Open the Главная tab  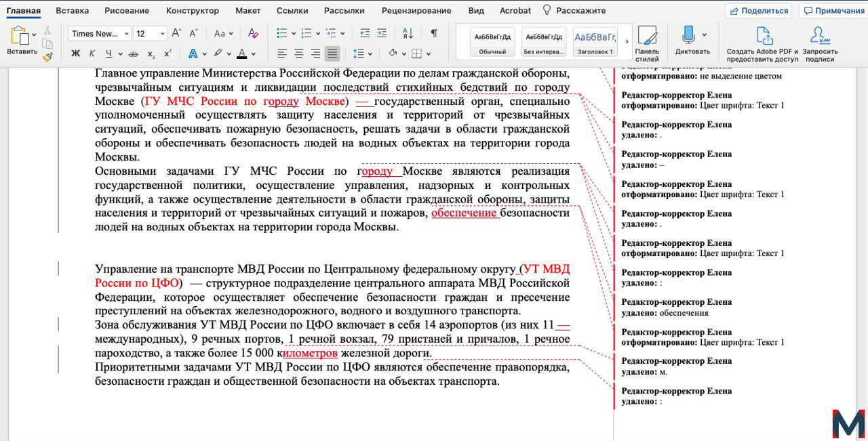coord(24,10)
